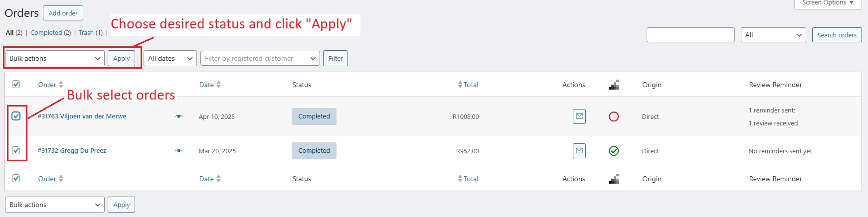The image size is (868, 217).
Task: Click the email icon for order #31732
Action: [x=579, y=151]
